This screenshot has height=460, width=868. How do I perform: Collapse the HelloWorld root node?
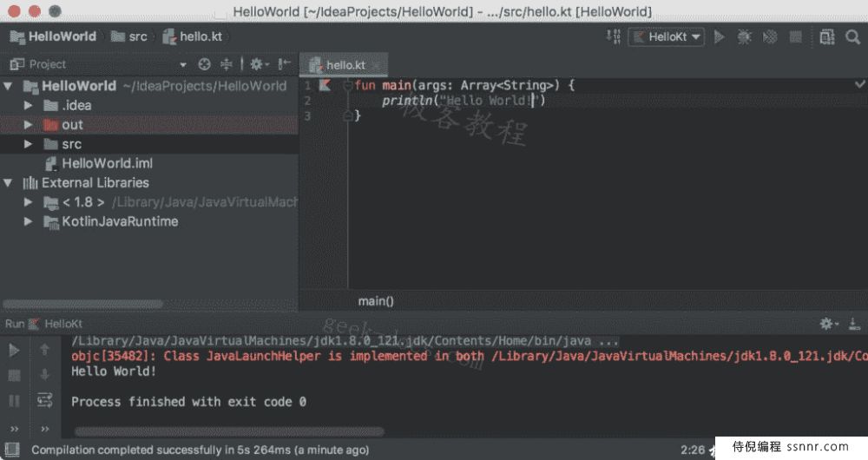click(x=9, y=86)
